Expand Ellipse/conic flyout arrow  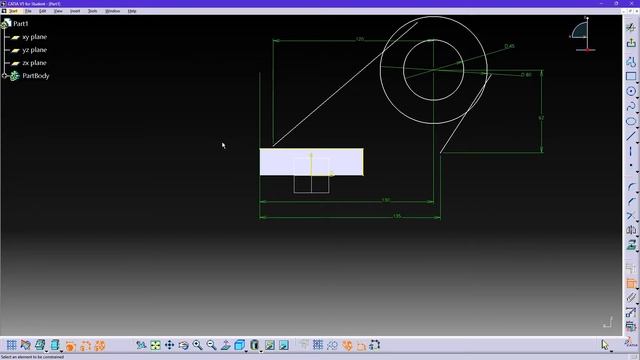coord(637,127)
